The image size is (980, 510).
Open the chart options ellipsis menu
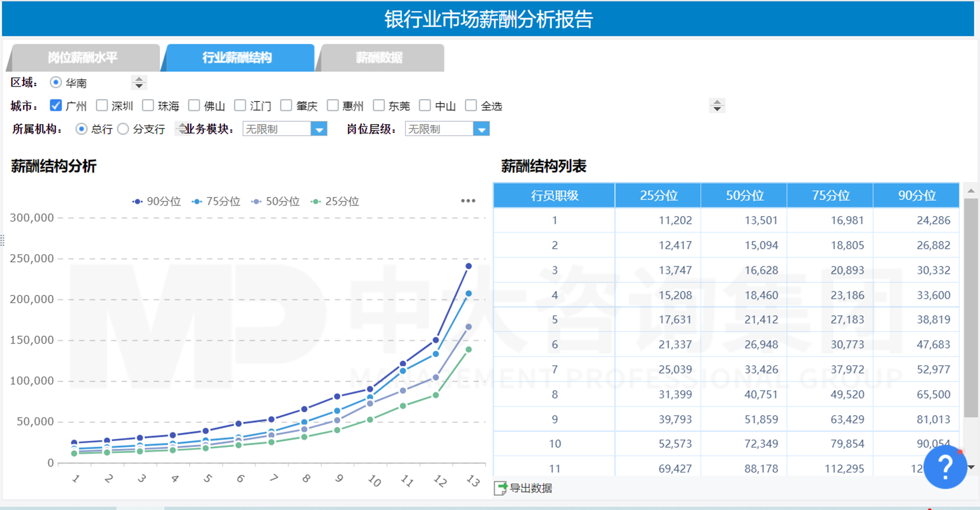[468, 200]
